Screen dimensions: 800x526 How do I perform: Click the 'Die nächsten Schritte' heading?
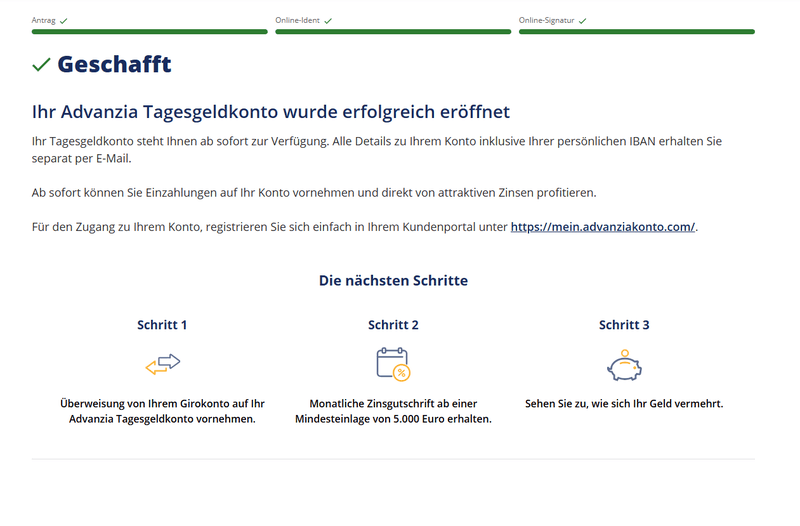pos(393,281)
